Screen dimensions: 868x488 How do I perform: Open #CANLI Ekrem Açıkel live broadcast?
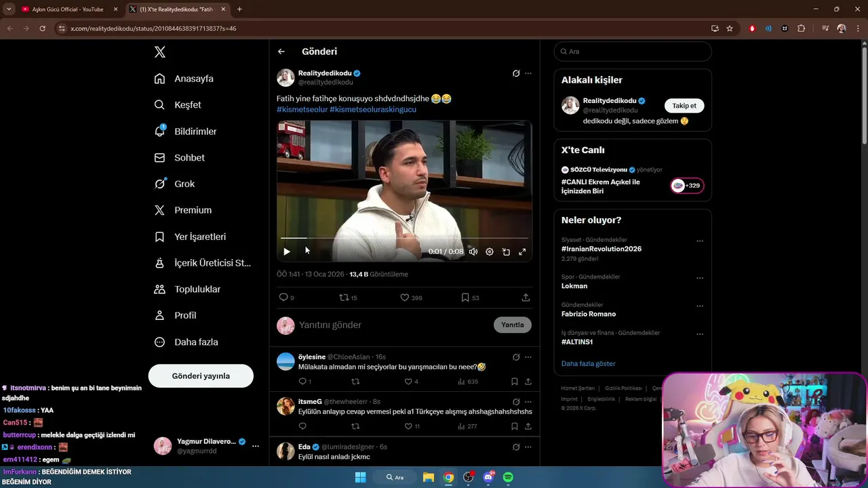(x=600, y=186)
